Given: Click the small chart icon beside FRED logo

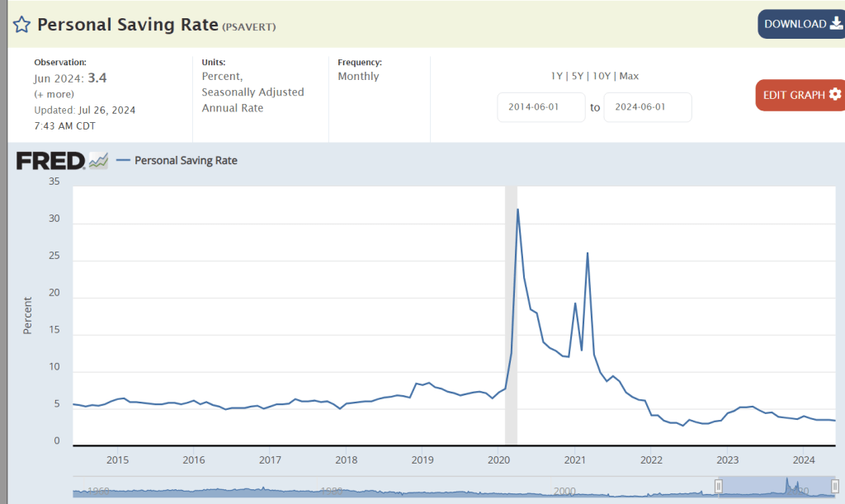Looking at the screenshot, I should [x=99, y=161].
